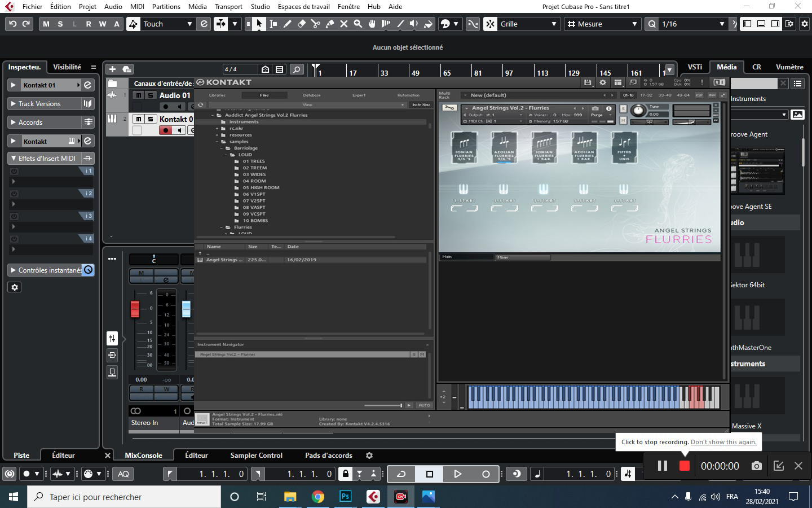Open Google Chrome from the taskbar
This screenshot has height=508, width=812.
(x=318, y=497)
